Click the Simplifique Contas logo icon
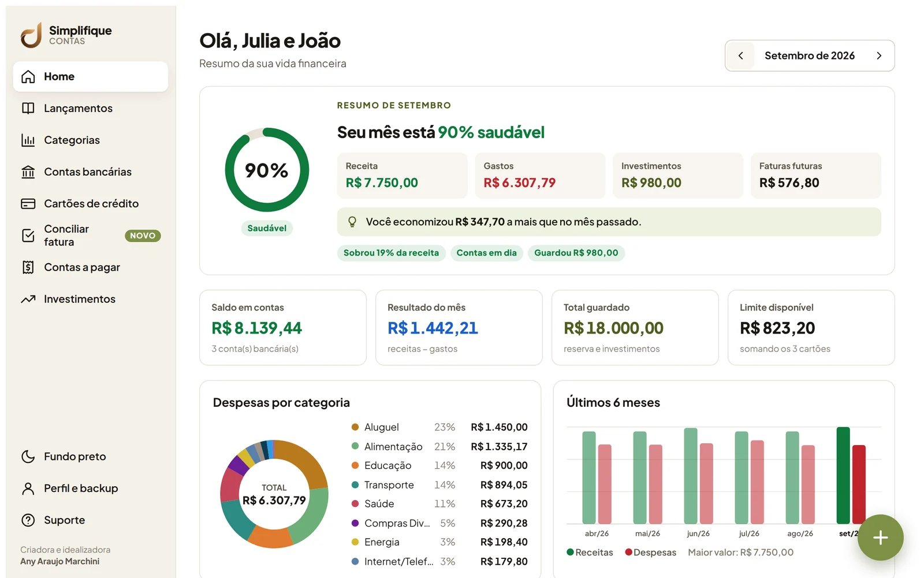The height and width of the screenshot is (578, 924). point(31,35)
